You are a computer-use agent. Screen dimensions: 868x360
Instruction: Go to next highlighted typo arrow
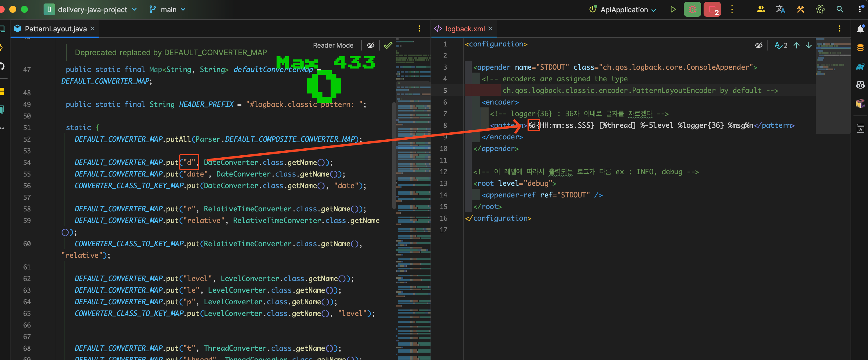click(809, 45)
